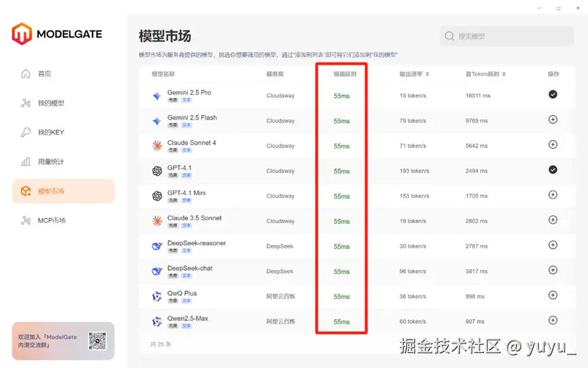Click the GPT-4.1 Mini OpenAI icon

(157, 196)
